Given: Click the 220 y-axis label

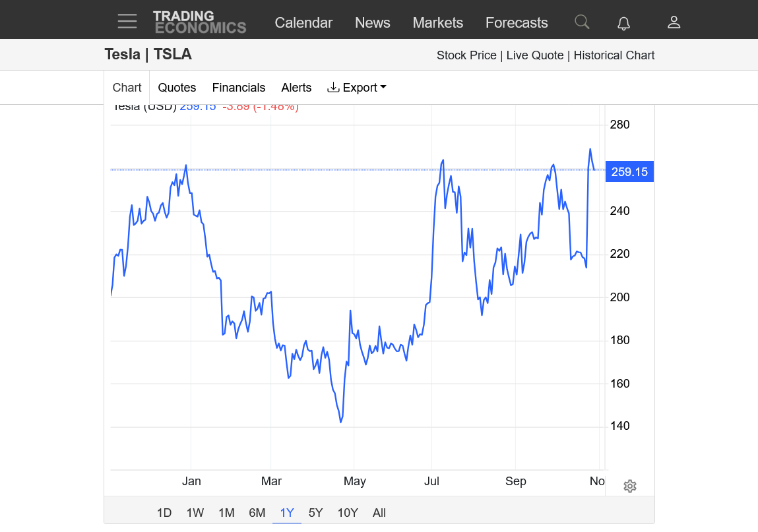Looking at the screenshot, I should [x=619, y=254].
